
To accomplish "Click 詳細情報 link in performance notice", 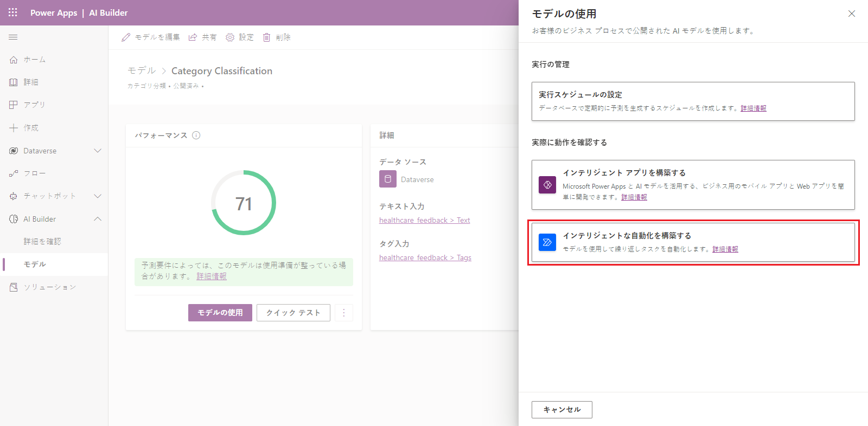I will (212, 276).
